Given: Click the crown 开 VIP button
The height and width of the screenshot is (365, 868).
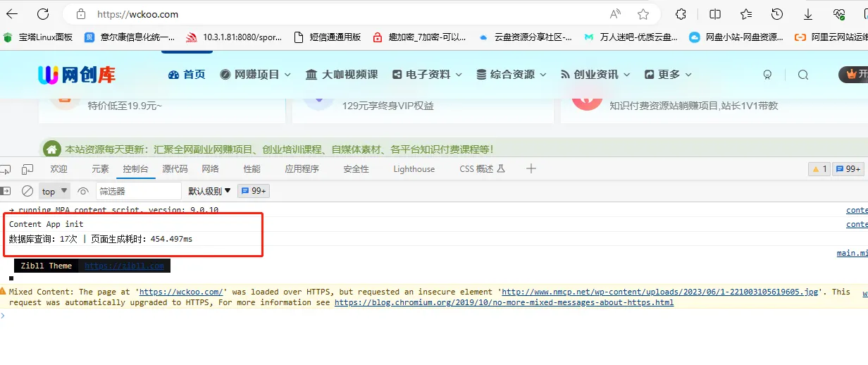Looking at the screenshot, I should click(x=853, y=74).
